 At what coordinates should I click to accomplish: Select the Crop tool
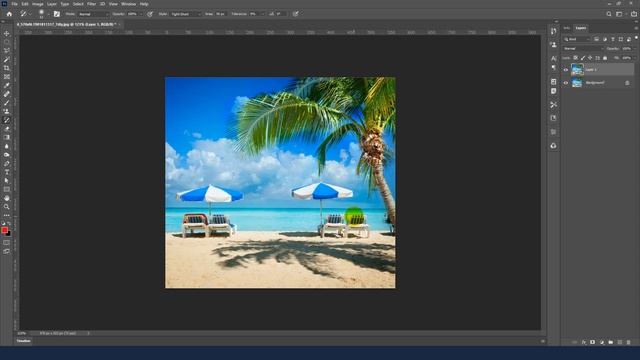point(7,68)
